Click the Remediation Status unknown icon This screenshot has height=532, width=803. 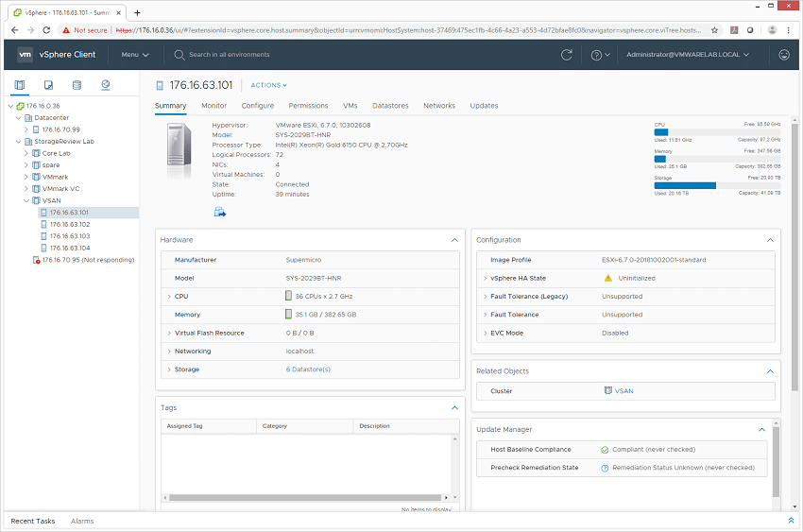tap(605, 468)
